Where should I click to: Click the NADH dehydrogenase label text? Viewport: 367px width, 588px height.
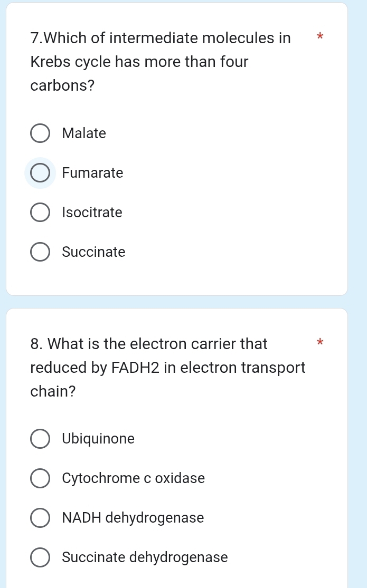tap(133, 517)
